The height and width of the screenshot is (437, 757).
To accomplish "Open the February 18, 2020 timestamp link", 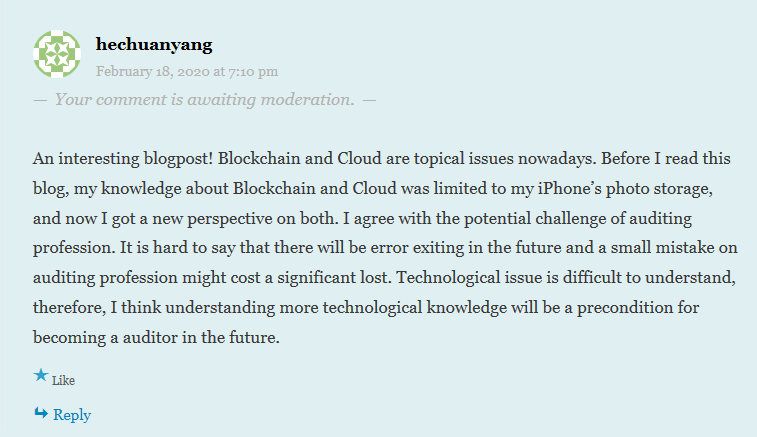I will (x=187, y=71).
